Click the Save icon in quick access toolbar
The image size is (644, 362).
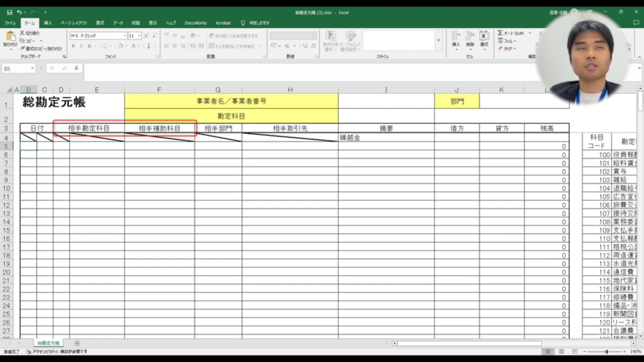point(9,12)
